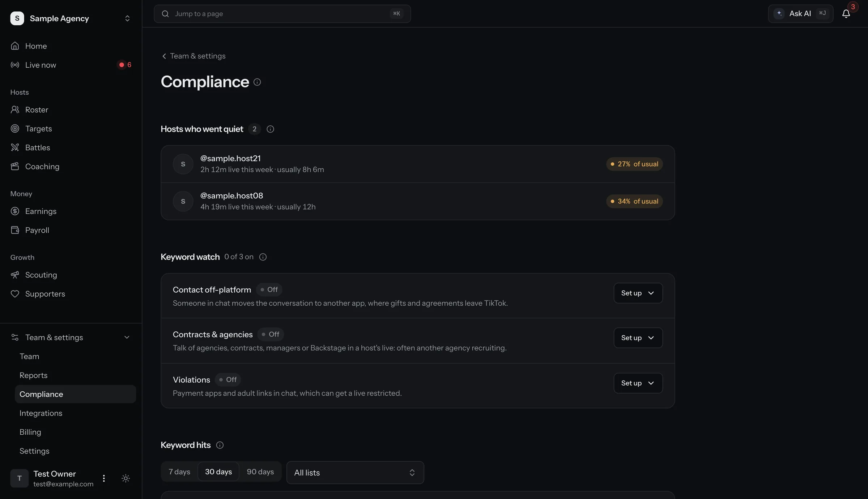Click the Payroll wallet icon
The height and width of the screenshot is (499, 868).
15,230
